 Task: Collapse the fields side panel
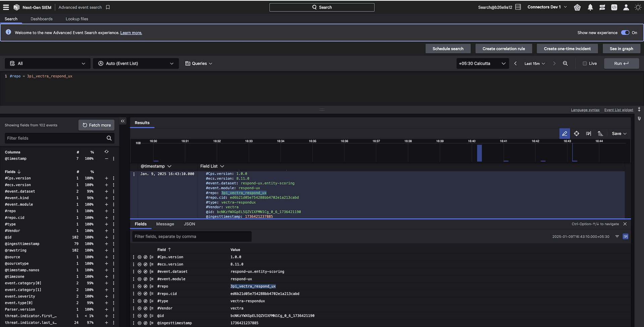point(123,121)
